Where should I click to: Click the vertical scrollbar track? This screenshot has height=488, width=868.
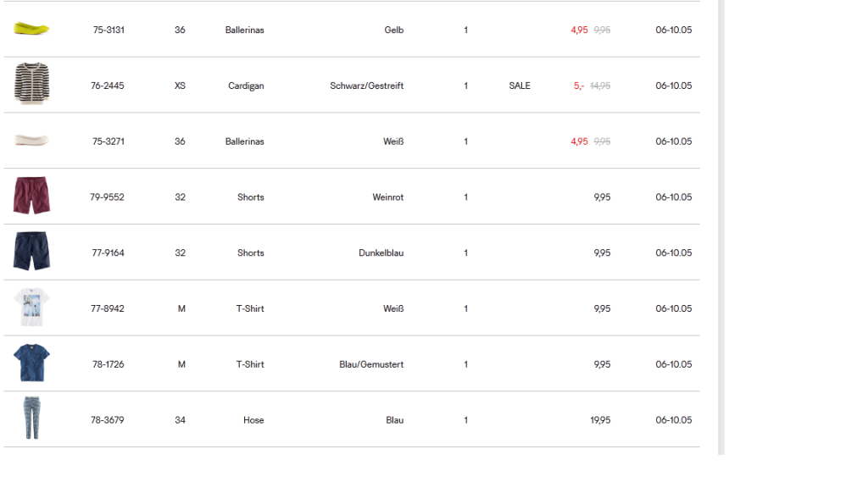(x=721, y=227)
